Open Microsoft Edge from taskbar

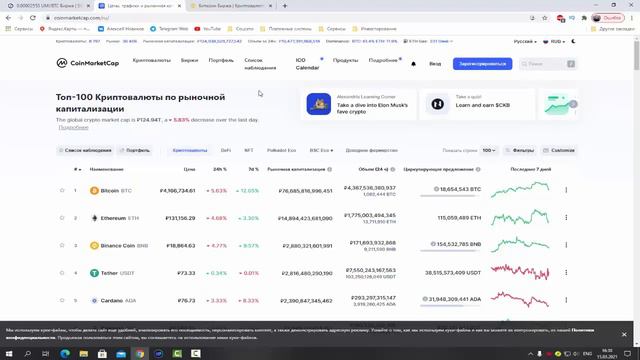[65, 353]
